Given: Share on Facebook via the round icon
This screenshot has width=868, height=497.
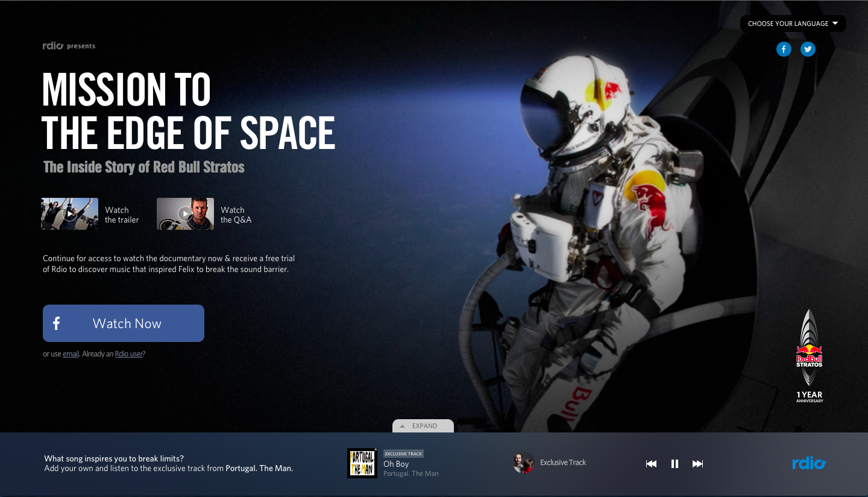Looking at the screenshot, I should 783,49.
